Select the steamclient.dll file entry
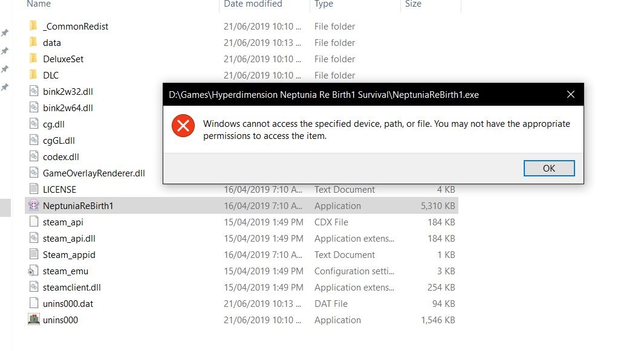Image resolution: width=644 pixels, height=351 pixels. click(241, 288)
